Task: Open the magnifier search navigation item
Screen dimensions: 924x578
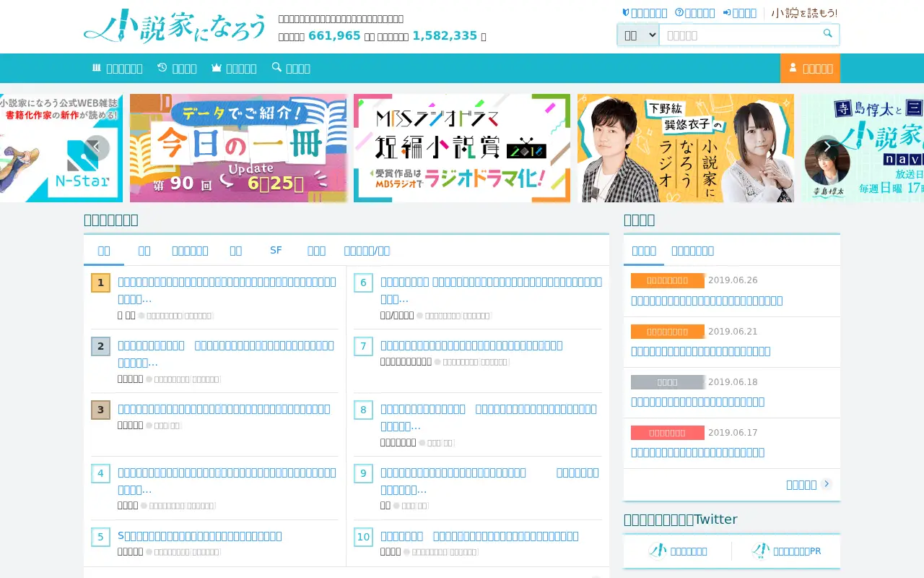Action: (291, 68)
